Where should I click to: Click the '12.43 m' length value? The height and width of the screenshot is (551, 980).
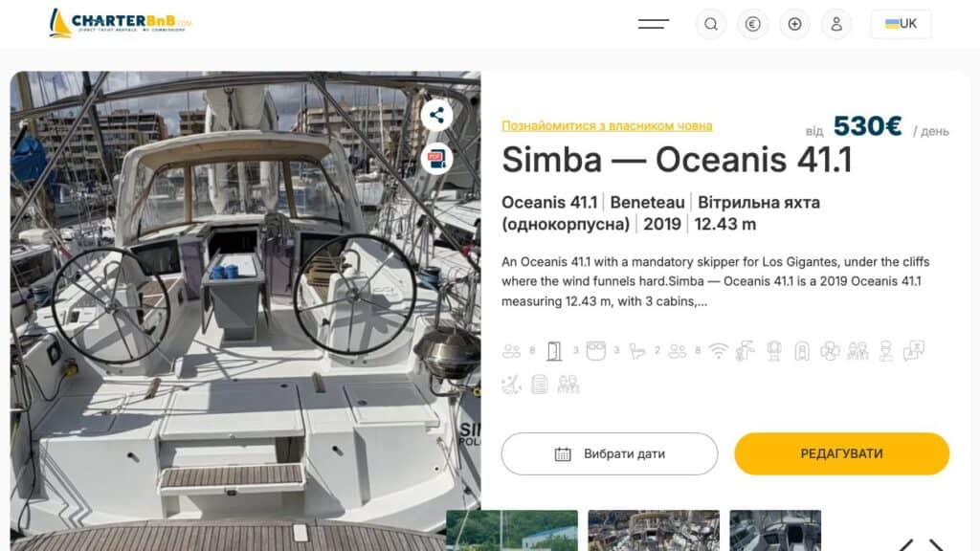coord(725,224)
